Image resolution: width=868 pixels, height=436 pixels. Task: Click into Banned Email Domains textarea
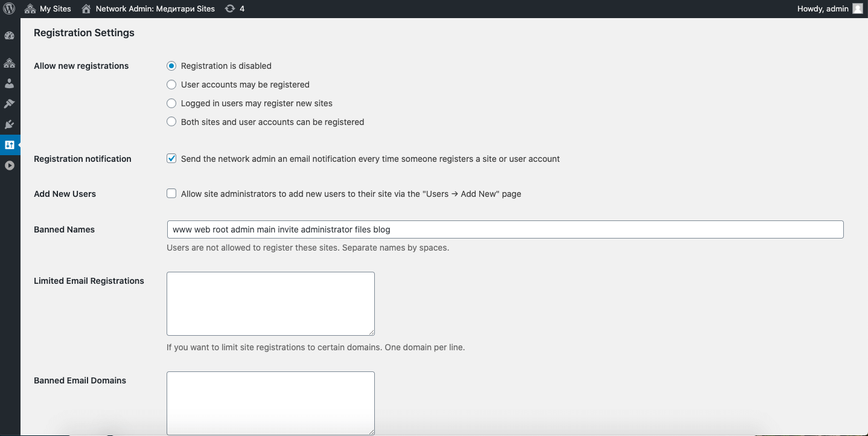[x=270, y=403]
